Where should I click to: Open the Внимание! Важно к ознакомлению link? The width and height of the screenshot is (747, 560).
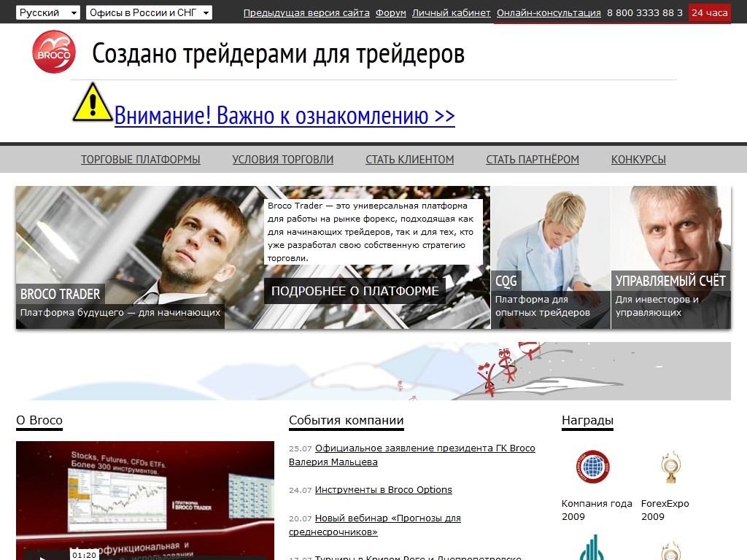[285, 116]
